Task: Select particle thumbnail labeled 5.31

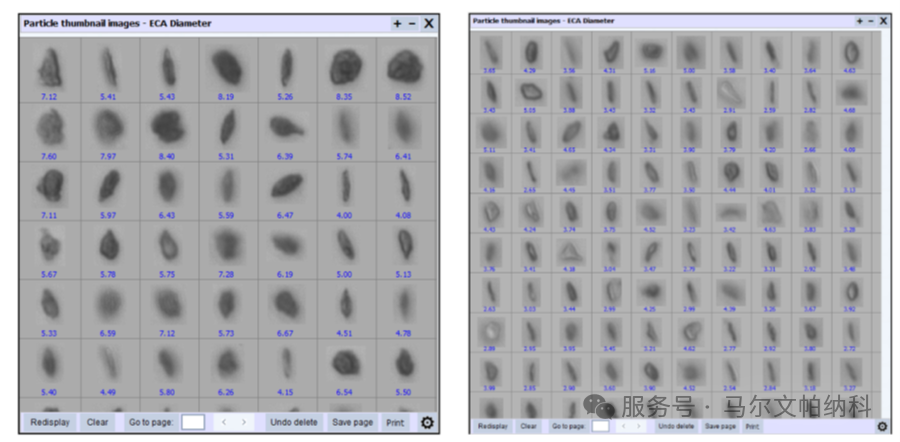Action: pos(228,127)
